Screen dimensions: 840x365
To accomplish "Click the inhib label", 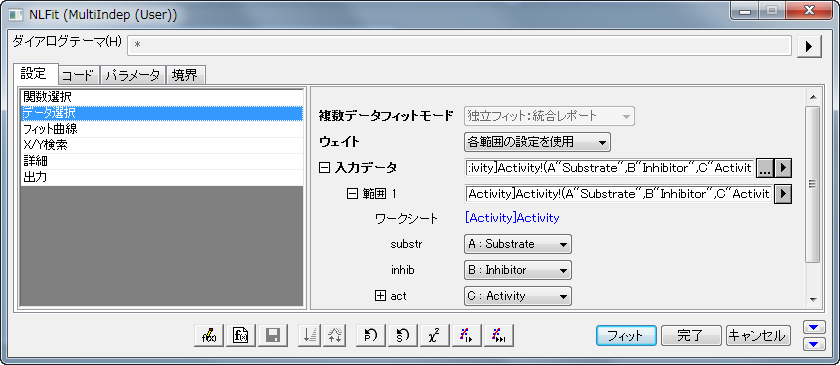I will pyautogui.click(x=403, y=271).
